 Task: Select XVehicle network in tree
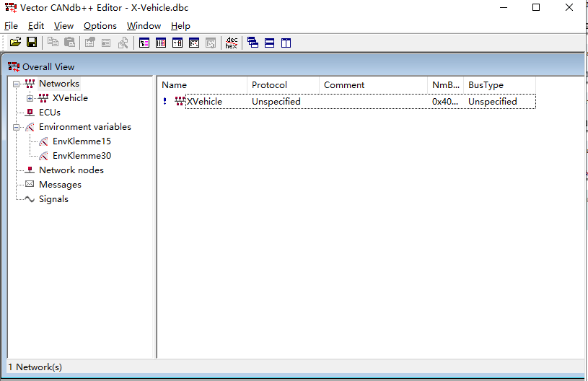70,98
